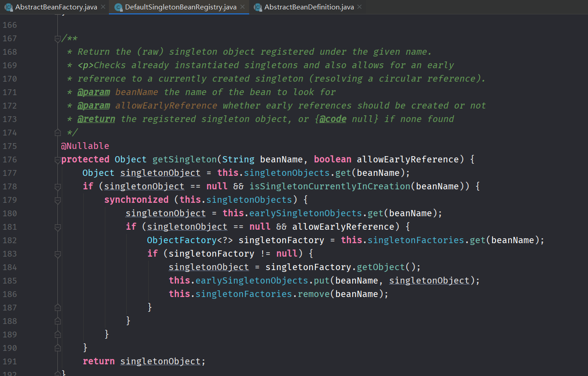Image resolution: width=588 pixels, height=376 pixels.
Task: Click the protected keyword
Action: pos(85,159)
